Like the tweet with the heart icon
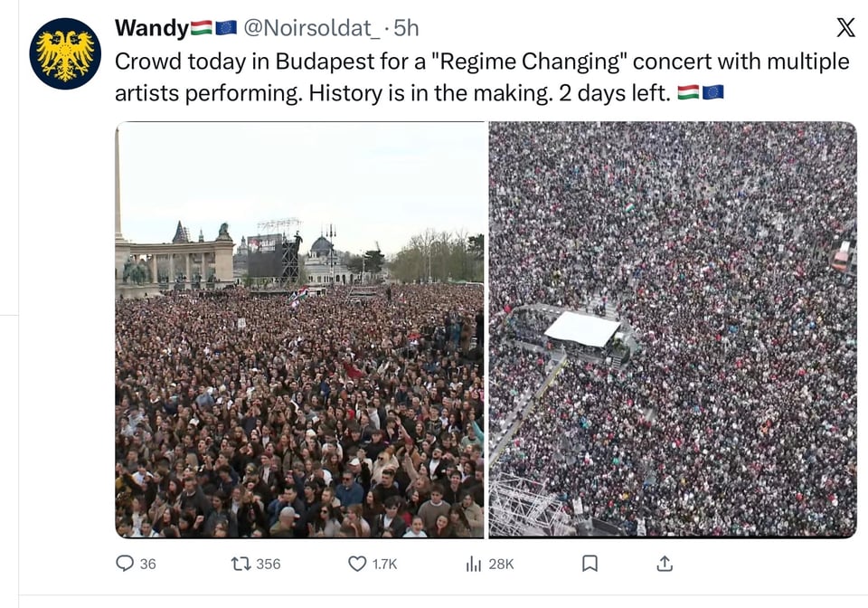The image size is (868, 608). coord(357,563)
